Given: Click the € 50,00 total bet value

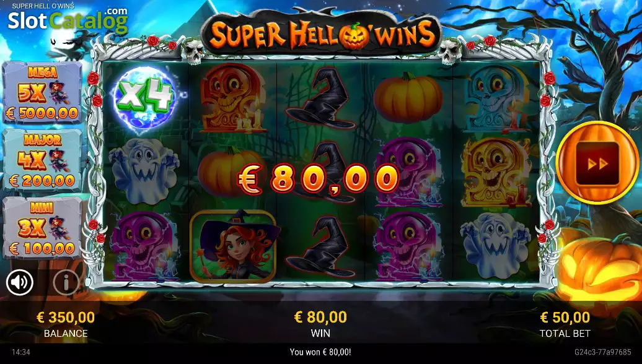Looking at the screenshot, I should [x=565, y=318].
